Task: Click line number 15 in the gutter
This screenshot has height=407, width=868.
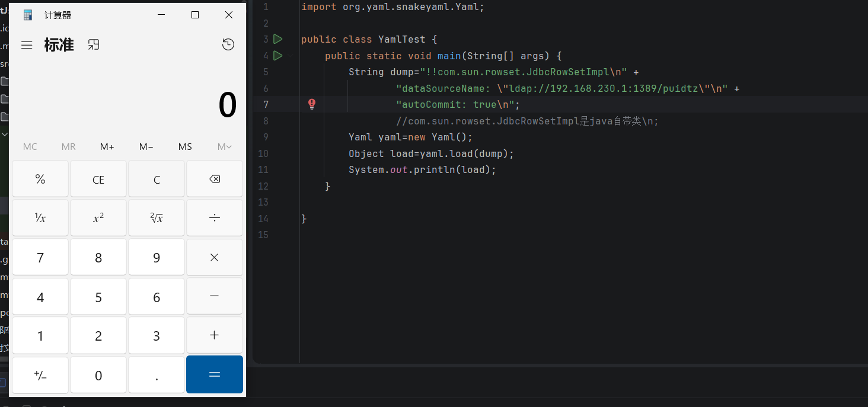Action: (x=263, y=235)
